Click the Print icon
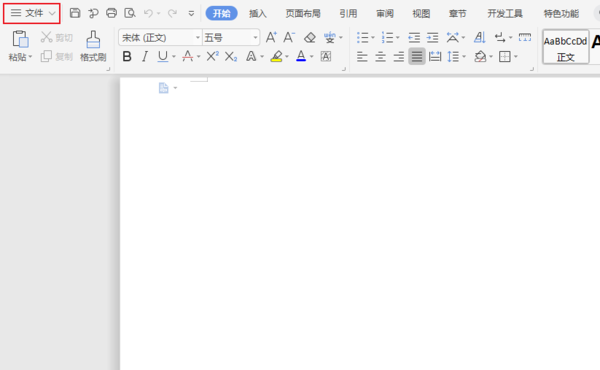The width and height of the screenshot is (600, 370). [111, 13]
